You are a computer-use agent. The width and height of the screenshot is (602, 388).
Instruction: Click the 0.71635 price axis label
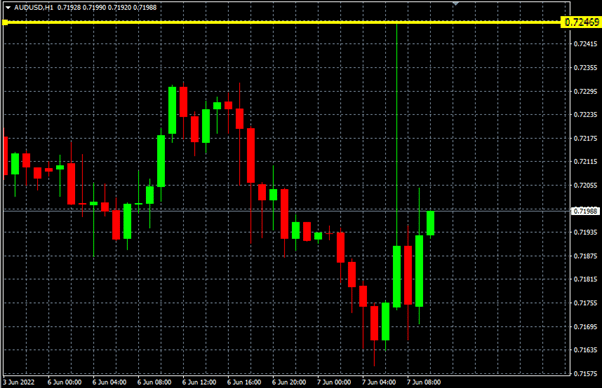[x=585, y=350]
